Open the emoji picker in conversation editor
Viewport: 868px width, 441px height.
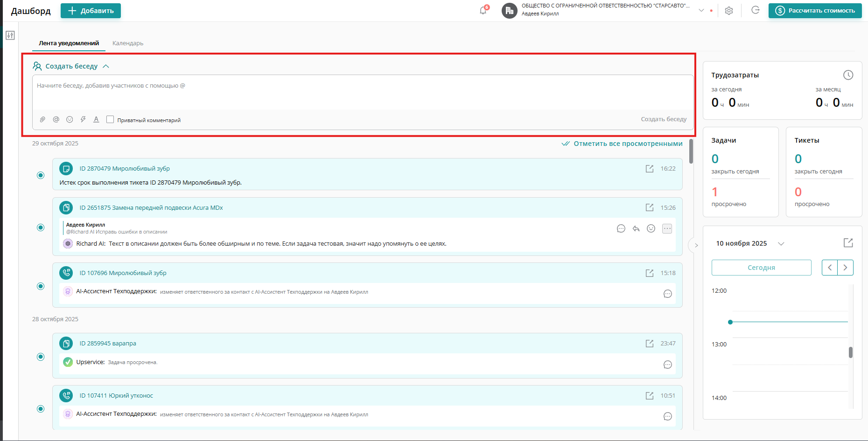pyautogui.click(x=70, y=119)
